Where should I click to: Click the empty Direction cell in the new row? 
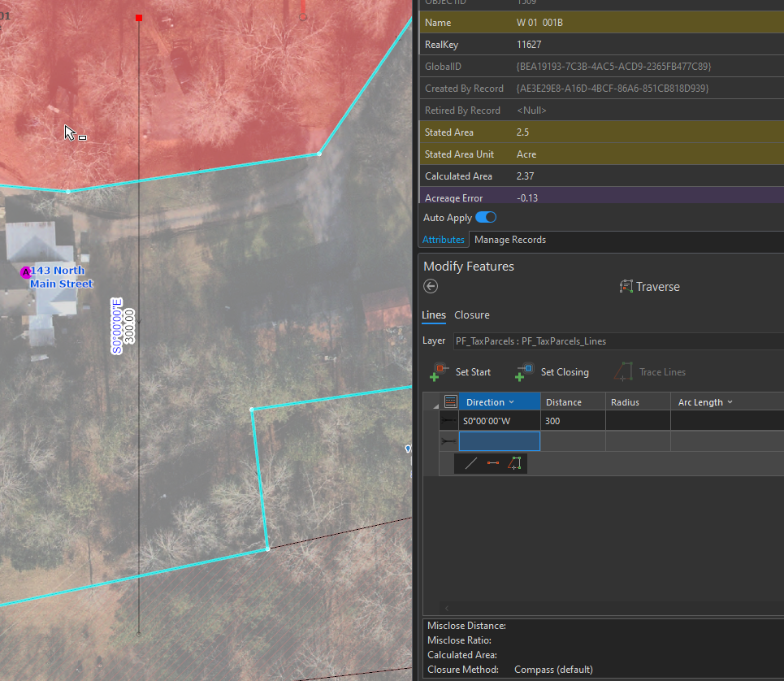click(498, 440)
